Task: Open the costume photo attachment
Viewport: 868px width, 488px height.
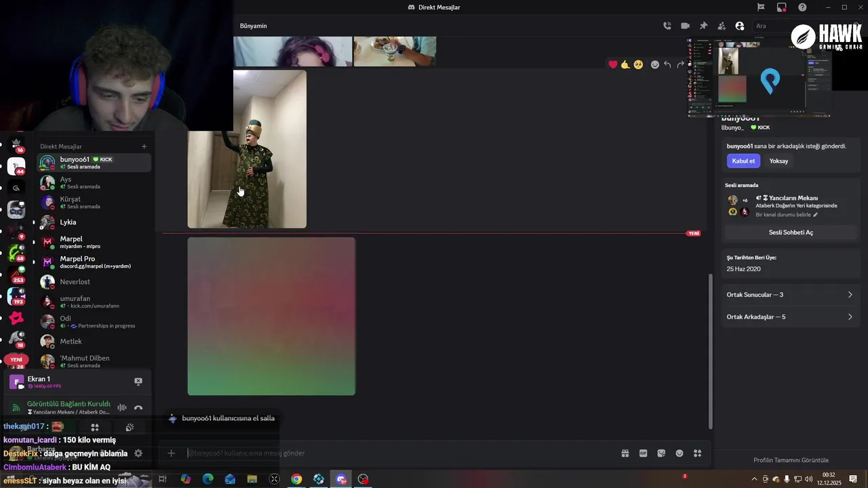Action: (247, 149)
